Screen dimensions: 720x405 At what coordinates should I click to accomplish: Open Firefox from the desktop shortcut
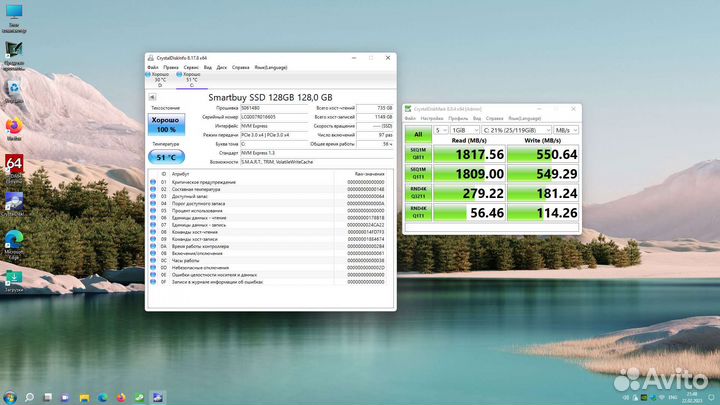(x=14, y=128)
